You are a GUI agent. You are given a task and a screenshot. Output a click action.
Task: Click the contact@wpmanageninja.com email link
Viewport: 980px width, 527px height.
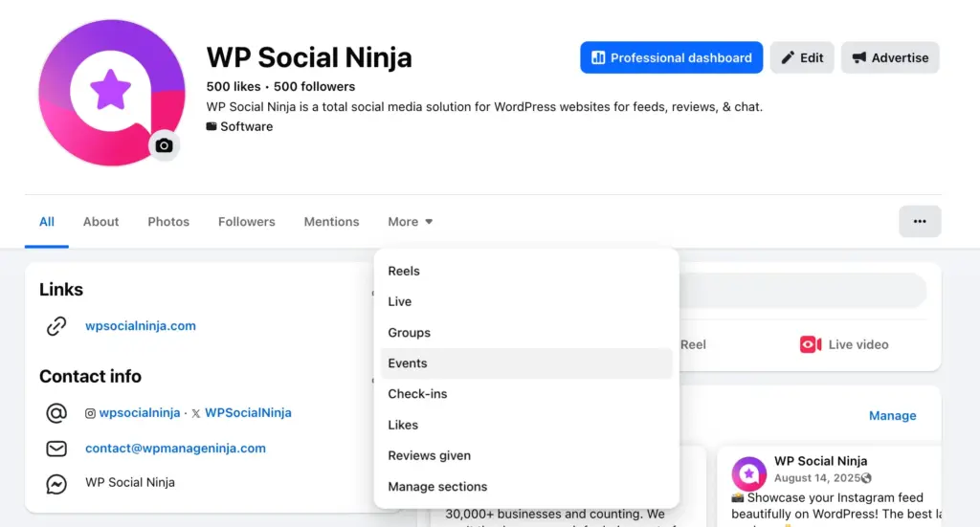point(176,449)
